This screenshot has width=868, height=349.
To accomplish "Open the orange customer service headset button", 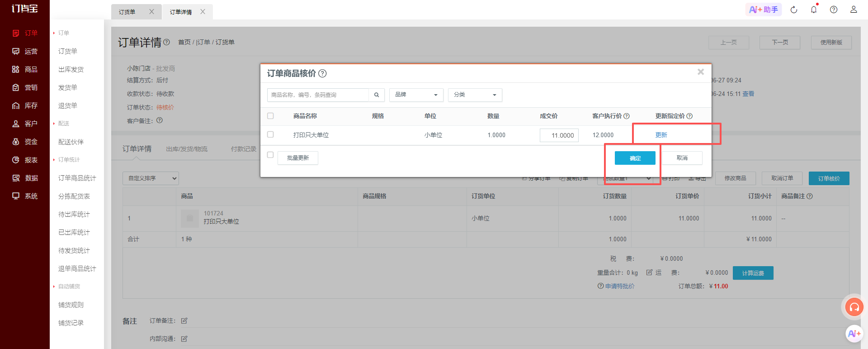I will click(854, 307).
